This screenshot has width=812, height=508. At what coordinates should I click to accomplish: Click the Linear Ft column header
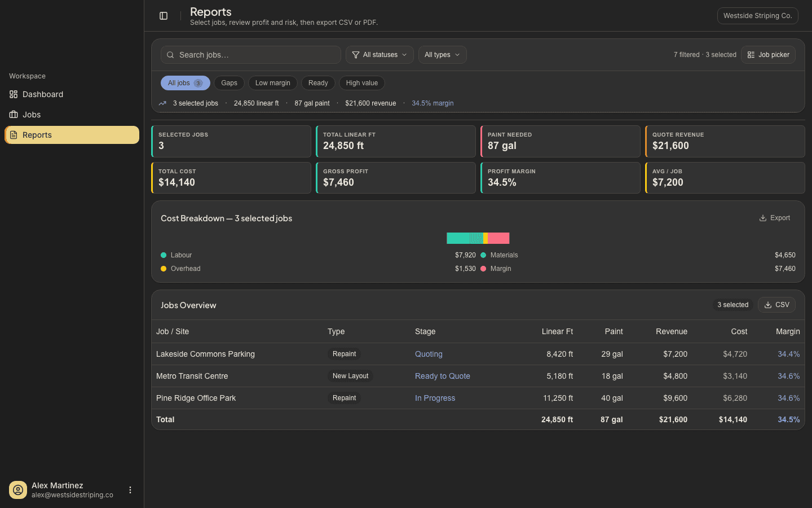click(557, 331)
